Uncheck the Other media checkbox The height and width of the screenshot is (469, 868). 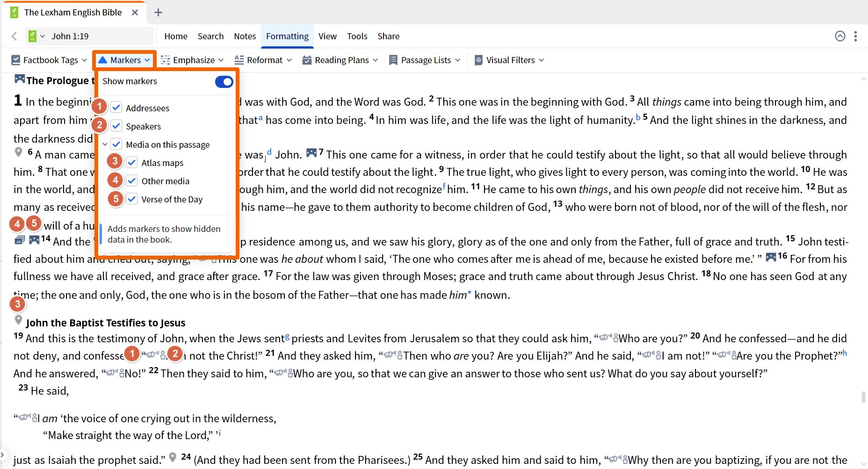(x=132, y=180)
